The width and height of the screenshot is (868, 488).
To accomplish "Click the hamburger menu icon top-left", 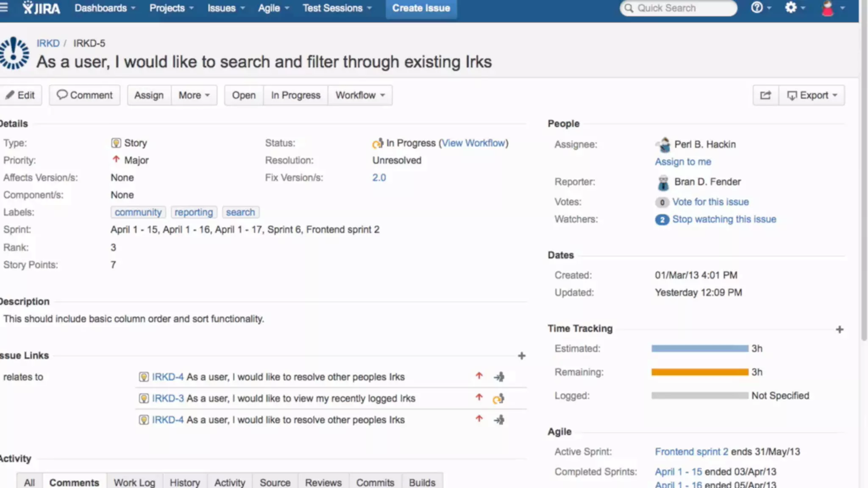I will coord(4,8).
